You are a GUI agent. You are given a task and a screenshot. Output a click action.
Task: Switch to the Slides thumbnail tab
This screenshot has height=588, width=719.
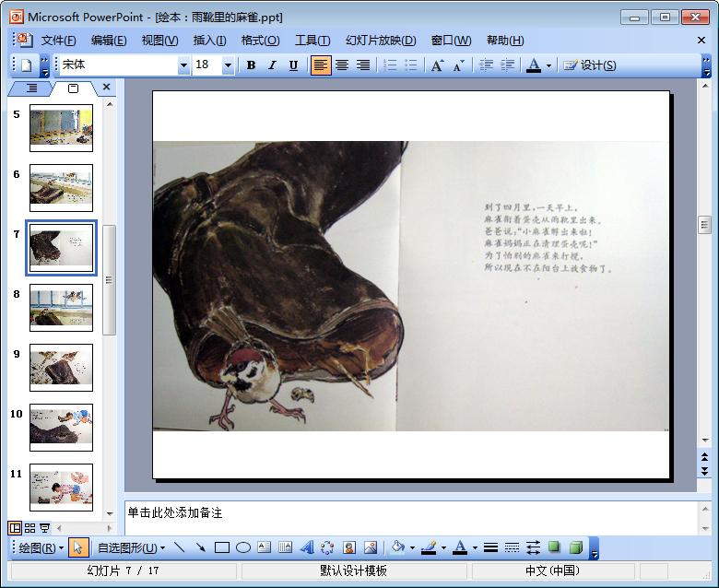click(74, 88)
